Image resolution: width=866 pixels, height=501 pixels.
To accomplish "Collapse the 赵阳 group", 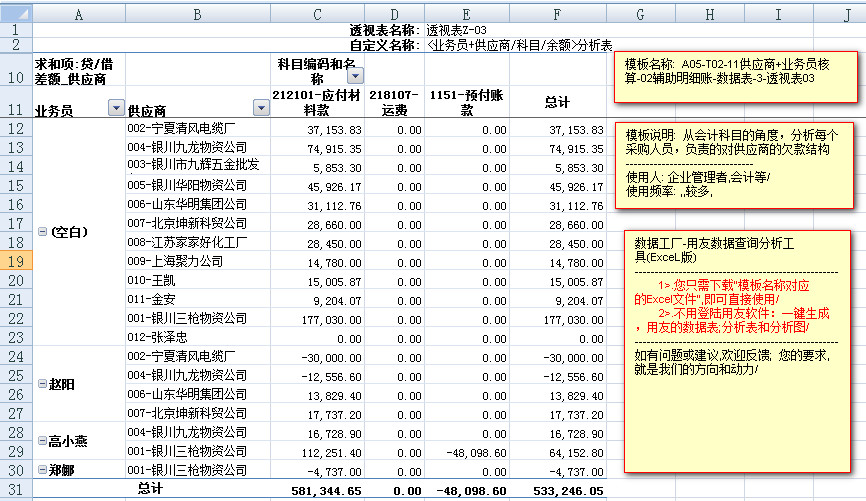I will pos(42,384).
